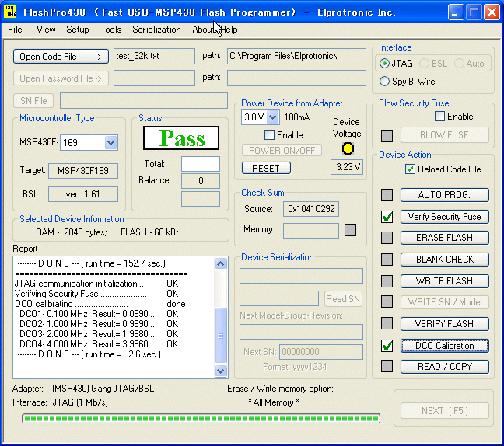Enable powering device from adapter checkbox

click(x=269, y=135)
